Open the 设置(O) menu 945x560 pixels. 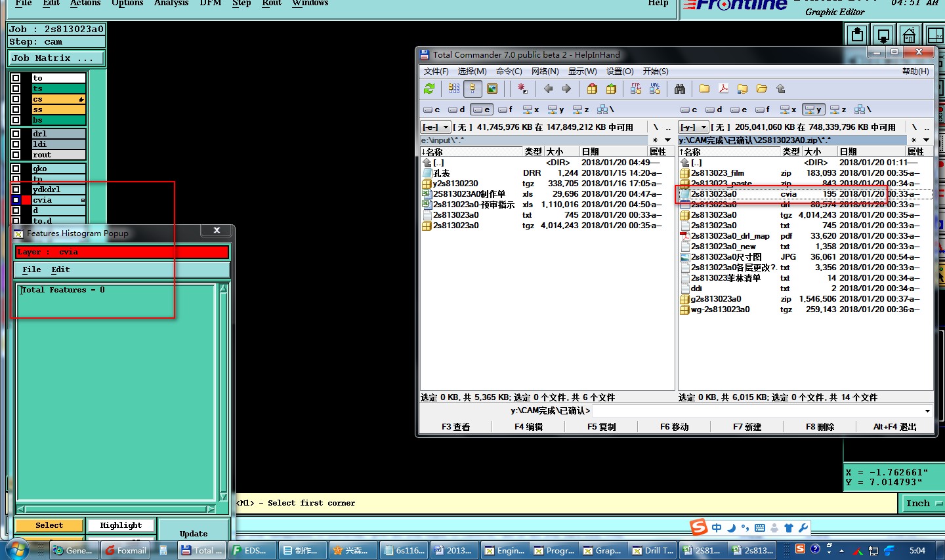click(620, 71)
